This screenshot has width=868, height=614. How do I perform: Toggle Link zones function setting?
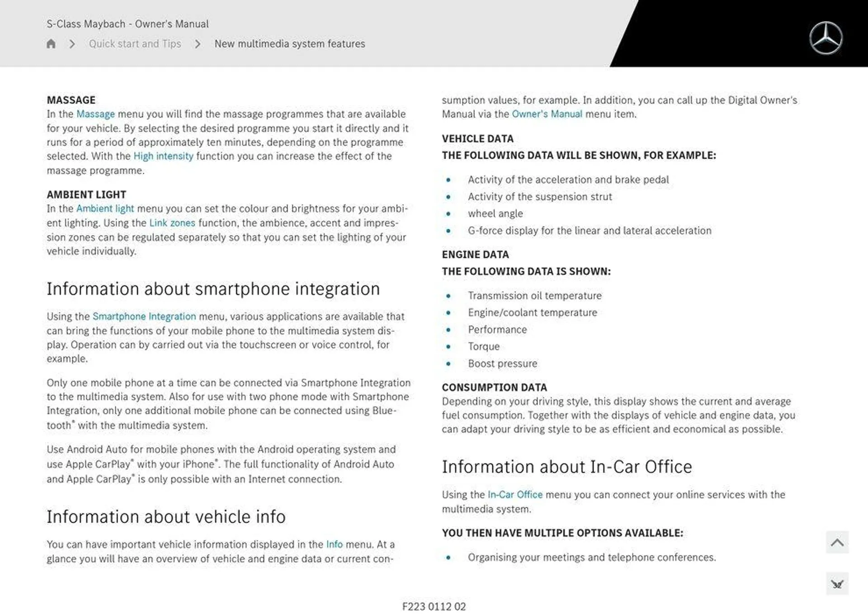click(x=171, y=222)
